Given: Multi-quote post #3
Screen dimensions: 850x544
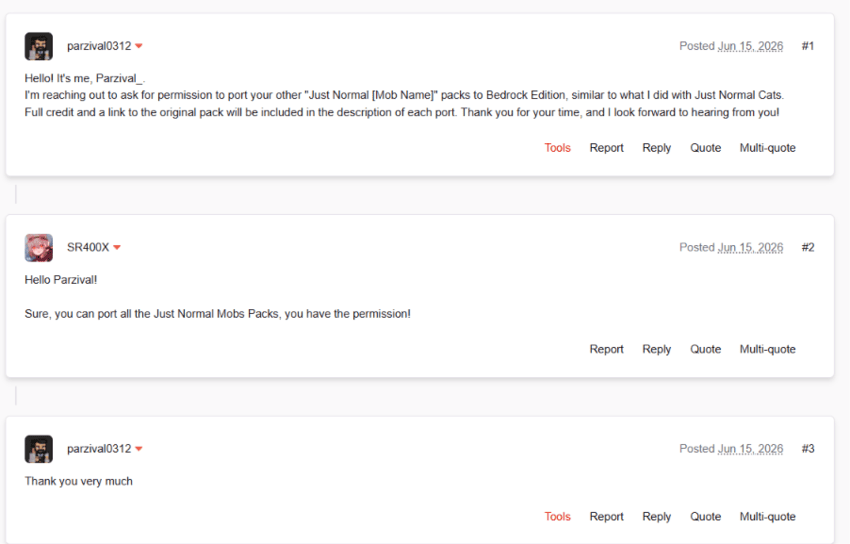Looking at the screenshot, I should (768, 517).
